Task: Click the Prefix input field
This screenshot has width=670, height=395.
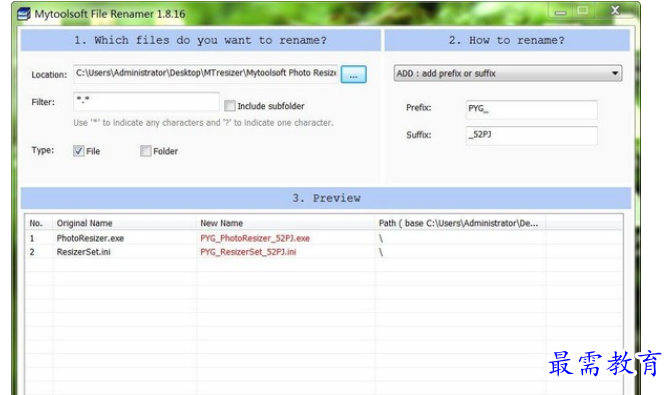Action: (x=531, y=109)
